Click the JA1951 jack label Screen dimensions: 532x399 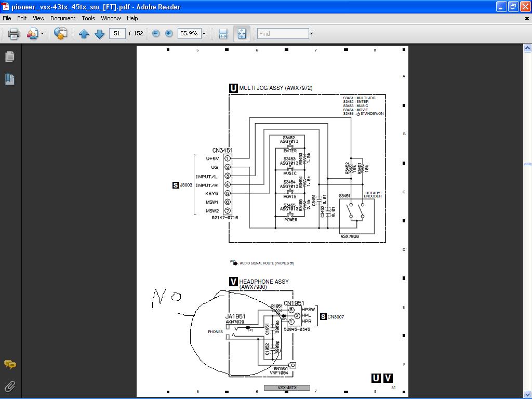point(235,316)
